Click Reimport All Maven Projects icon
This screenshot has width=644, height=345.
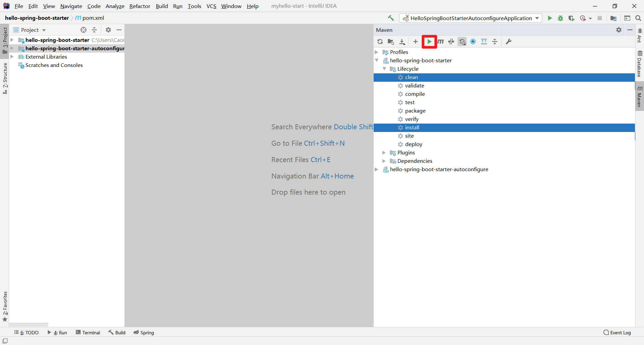tap(380, 42)
